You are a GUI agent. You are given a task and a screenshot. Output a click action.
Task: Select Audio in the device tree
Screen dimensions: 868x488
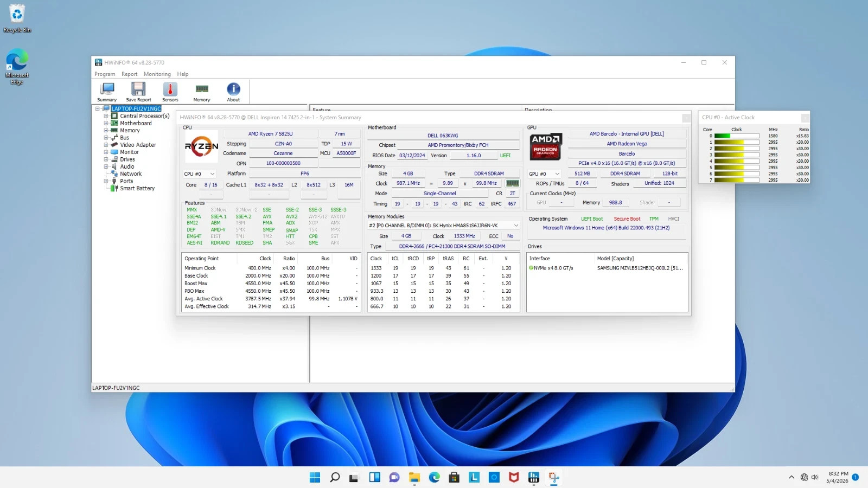point(127,166)
